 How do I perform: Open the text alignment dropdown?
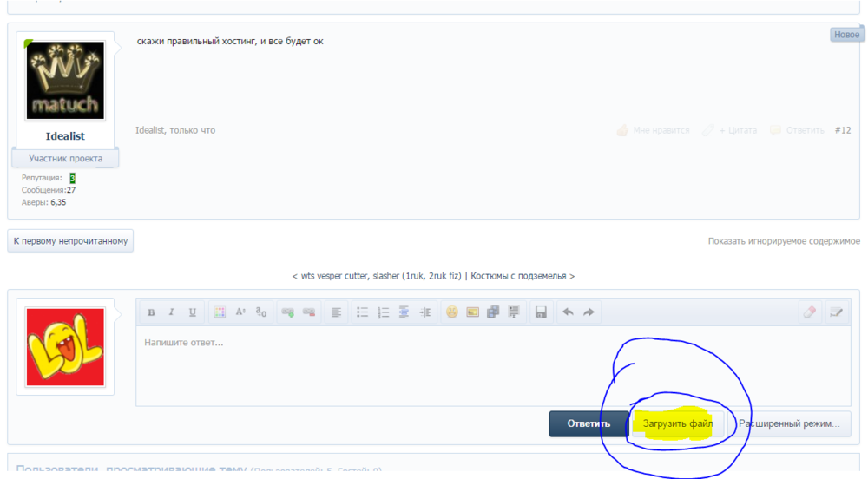click(336, 312)
